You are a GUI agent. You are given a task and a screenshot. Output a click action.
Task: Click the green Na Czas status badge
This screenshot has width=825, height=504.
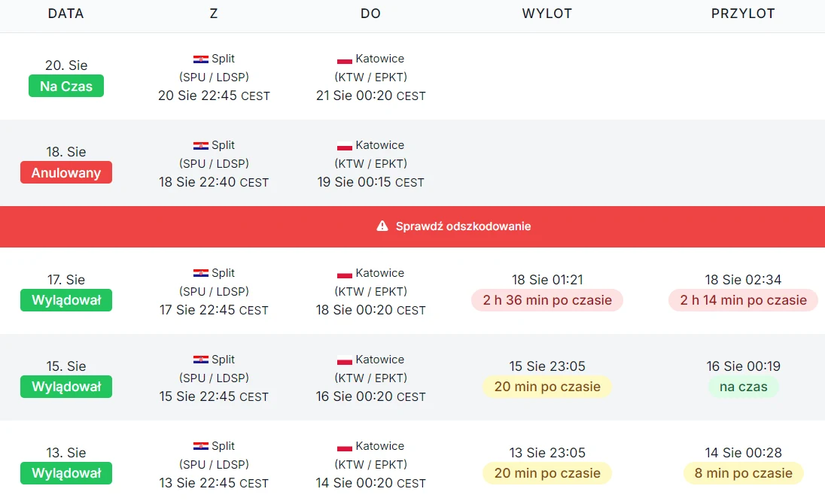click(x=65, y=86)
